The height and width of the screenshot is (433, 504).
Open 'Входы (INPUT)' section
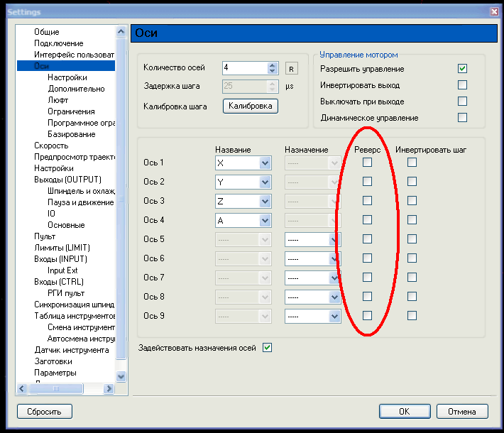61,259
